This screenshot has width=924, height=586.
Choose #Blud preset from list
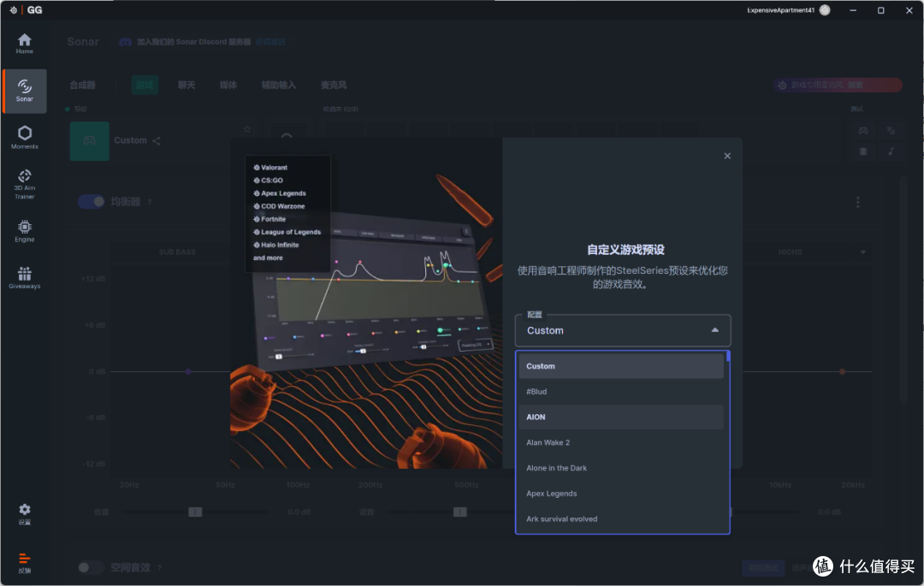click(621, 392)
